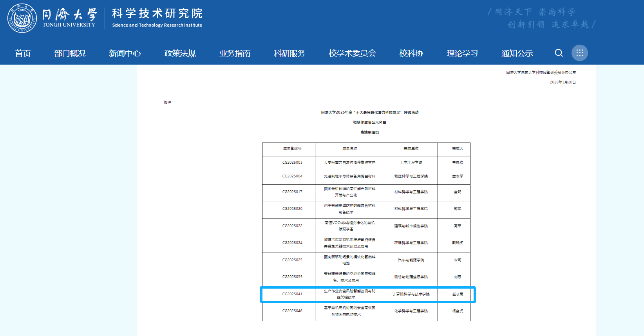644x336 pixels.
Task: Click the 汽车与能源学院 table cell
Action: click(x=411, y=260)
